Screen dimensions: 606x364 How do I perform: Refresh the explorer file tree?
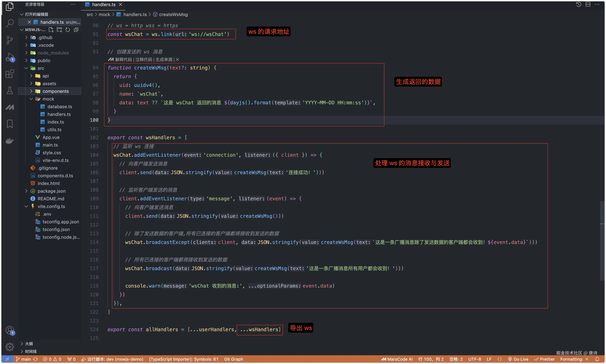pos(68,30)
